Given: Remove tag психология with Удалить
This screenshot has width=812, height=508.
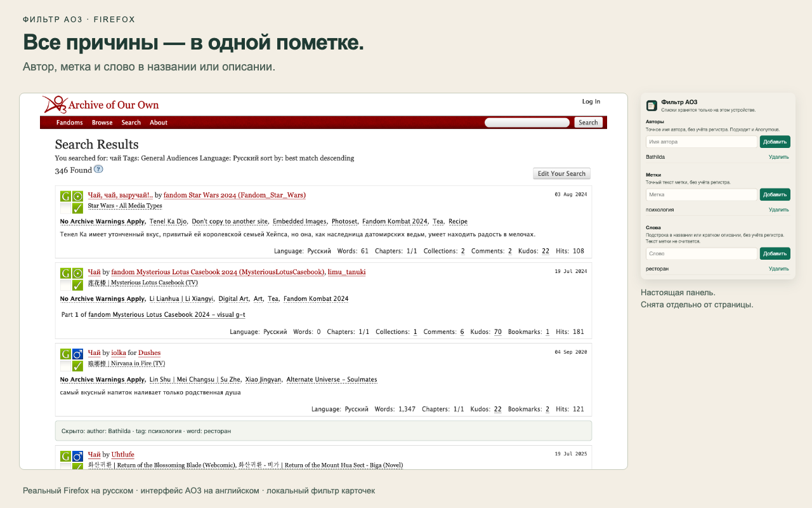Looking at the screenshot, I should (779, 210).
